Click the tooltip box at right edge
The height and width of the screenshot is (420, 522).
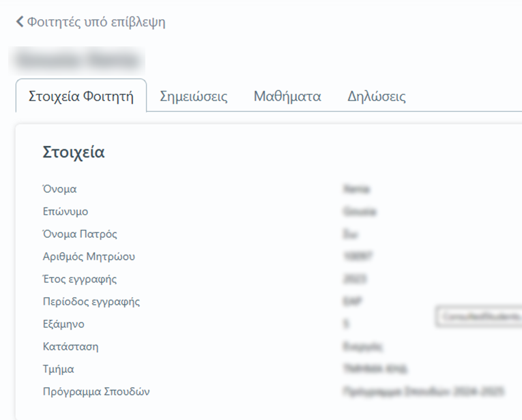click(479, 317)
